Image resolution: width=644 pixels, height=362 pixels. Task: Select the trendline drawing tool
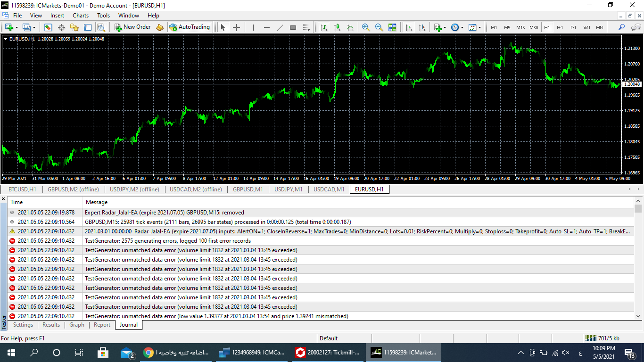coord(280,27)
